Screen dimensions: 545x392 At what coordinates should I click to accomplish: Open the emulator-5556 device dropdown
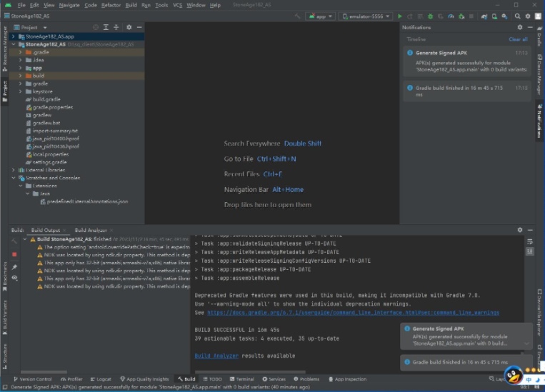click(x=366, y=16)
